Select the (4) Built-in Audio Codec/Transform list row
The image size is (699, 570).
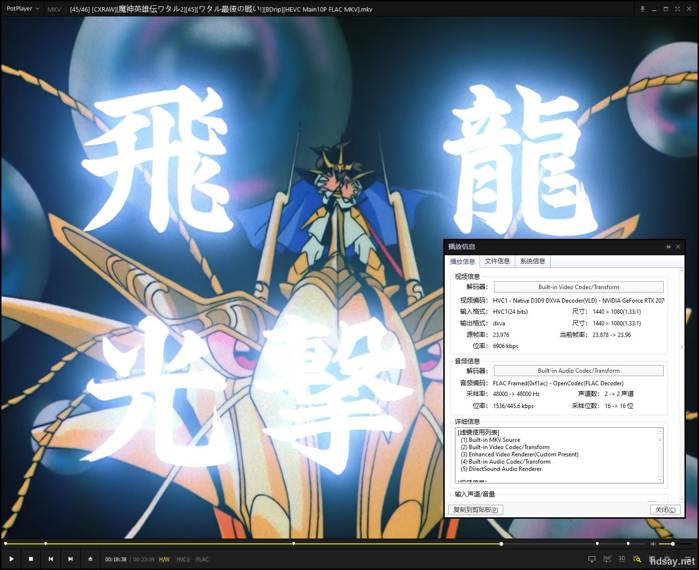[506, 462]
